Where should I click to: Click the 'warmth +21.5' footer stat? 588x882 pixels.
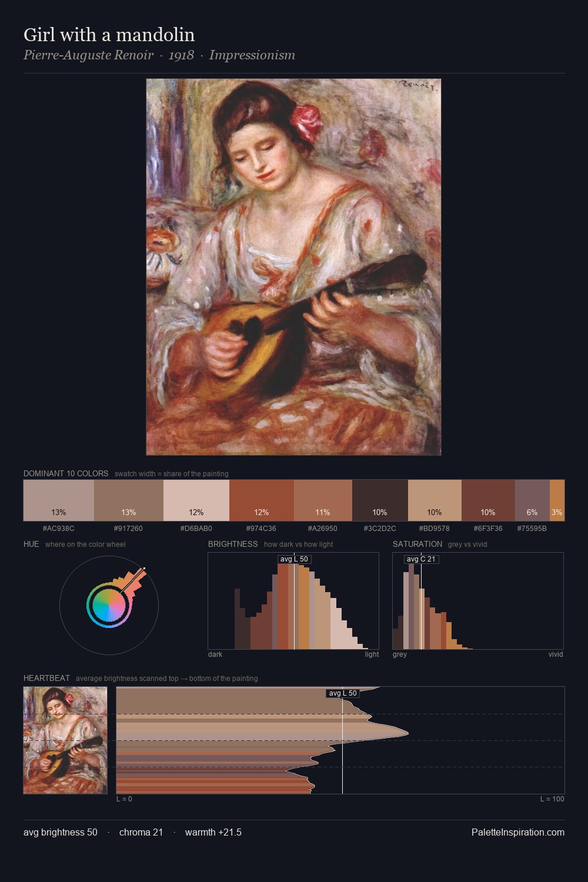(213, 832)
